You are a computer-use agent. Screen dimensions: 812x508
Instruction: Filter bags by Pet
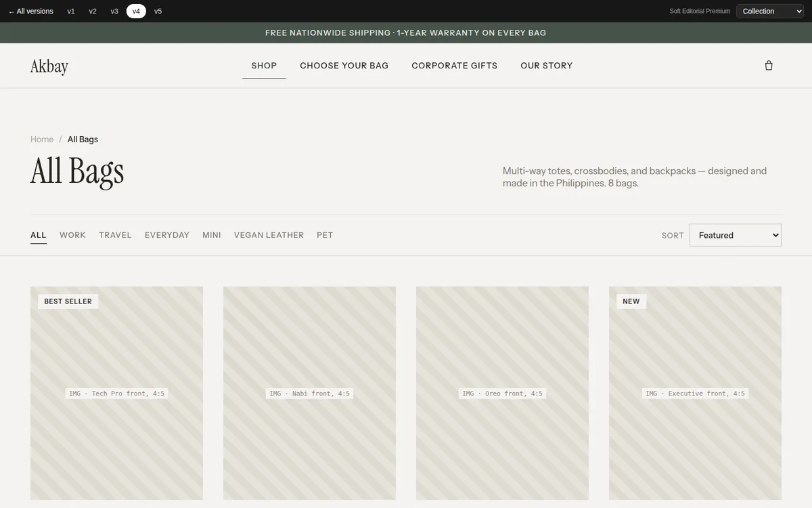click(325, 235)
